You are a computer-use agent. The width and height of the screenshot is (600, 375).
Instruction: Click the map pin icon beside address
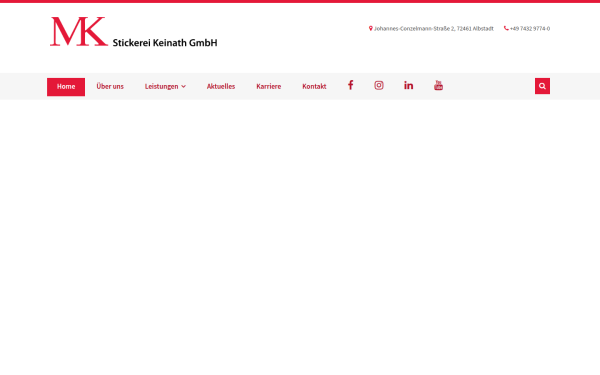[x=370, y=28]
